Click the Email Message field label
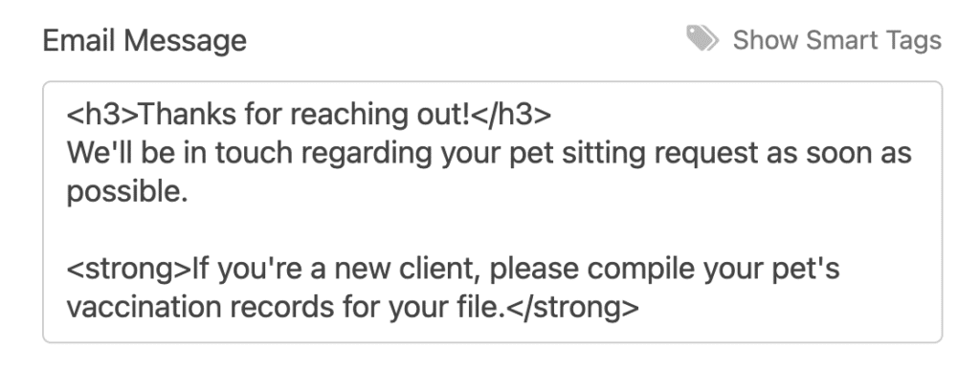 [x=145, y=40]
